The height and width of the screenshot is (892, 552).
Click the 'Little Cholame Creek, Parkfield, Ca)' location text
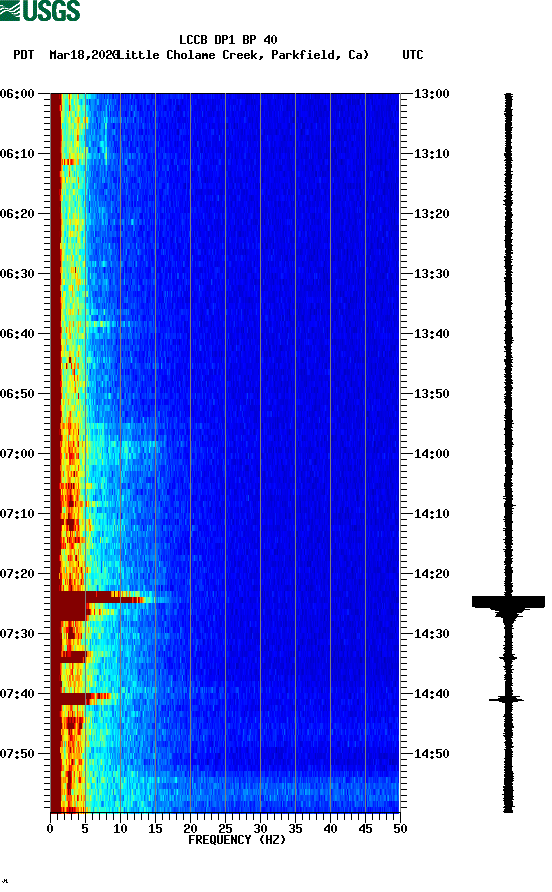[243, 55]
